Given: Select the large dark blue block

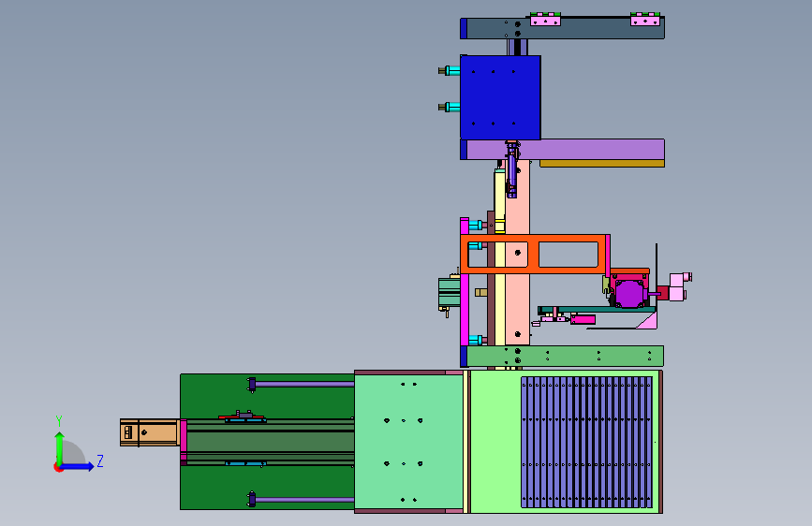Looking at the screenshot, I should 500,97.
